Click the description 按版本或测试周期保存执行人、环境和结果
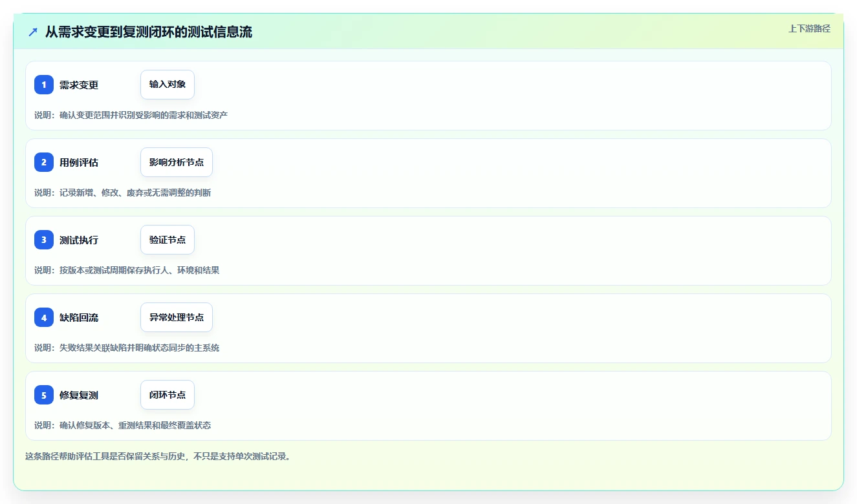This screenshot has height=504, width=857. pos(140,270)
